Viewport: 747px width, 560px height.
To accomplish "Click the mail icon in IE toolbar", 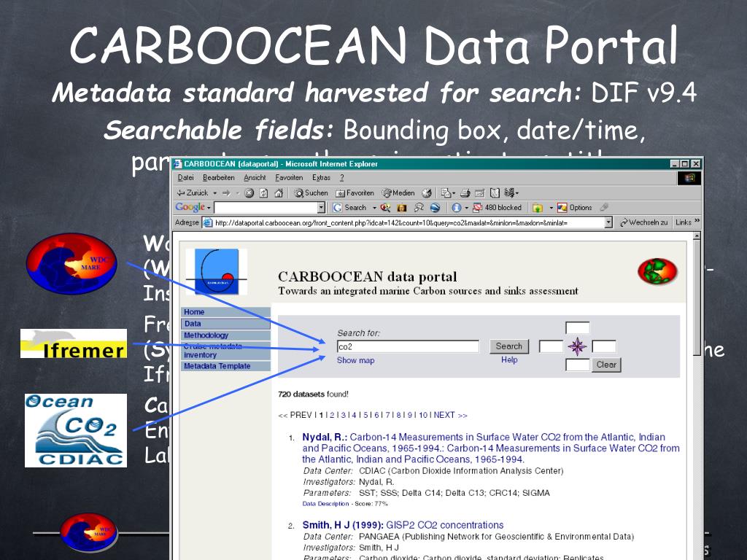I will pos(448,192).
